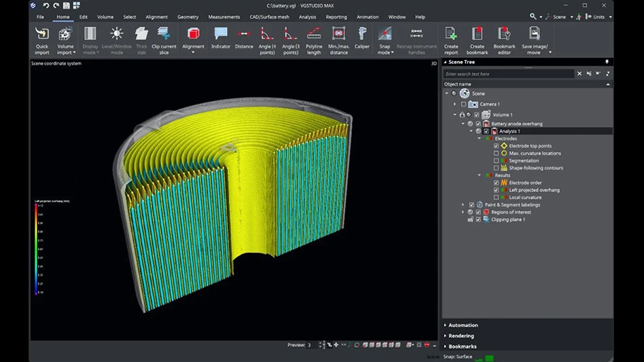Select Left projected overhang in the tree
Viewport: 644px width, 362px height.
[534, 190]
